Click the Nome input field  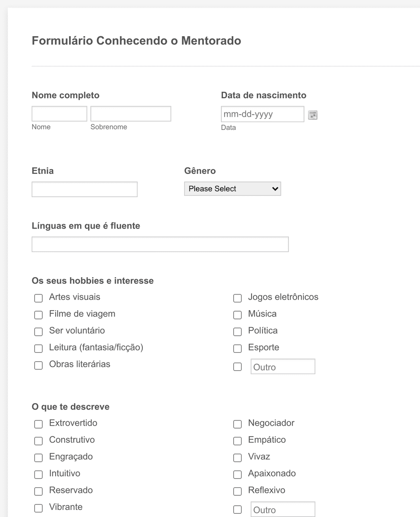coord(59,113)
